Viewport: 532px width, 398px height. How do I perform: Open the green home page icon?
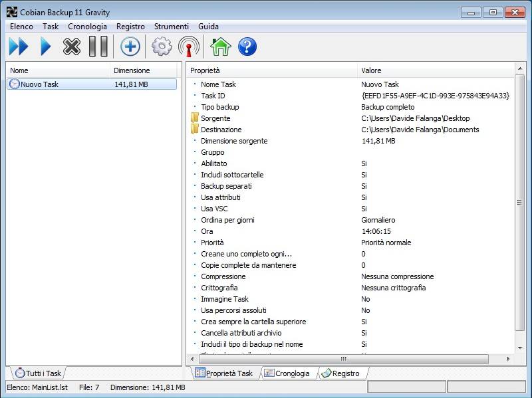220,47
